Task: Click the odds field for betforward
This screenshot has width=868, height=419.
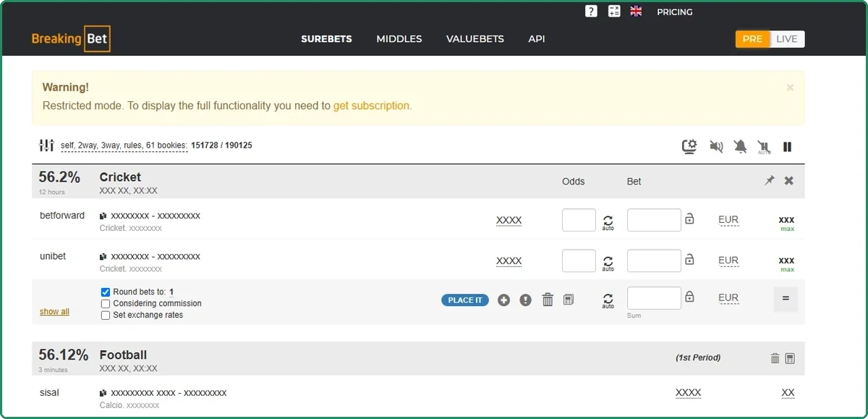Action: [x=579, y=220]
